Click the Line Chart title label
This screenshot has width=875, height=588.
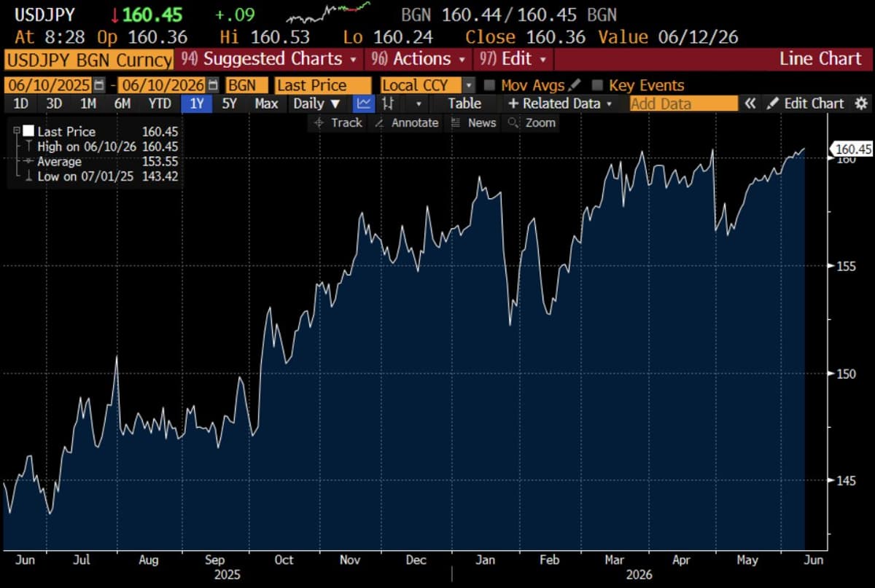tap(820, 58)
